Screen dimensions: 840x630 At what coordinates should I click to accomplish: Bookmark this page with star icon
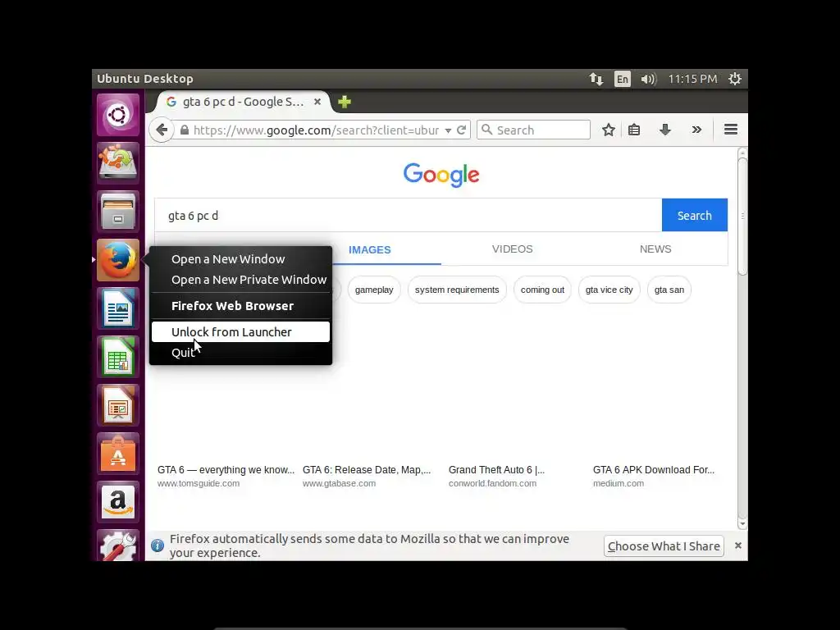(608, 130)
